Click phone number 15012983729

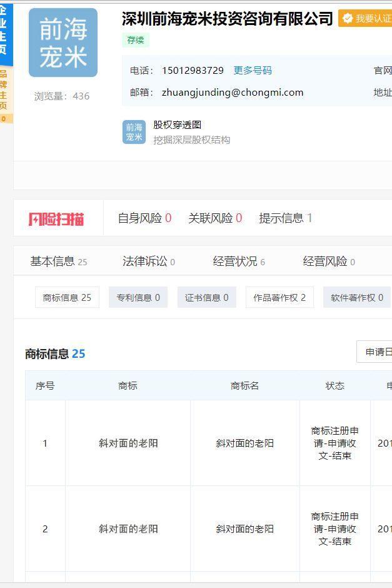click(x=193, y=71)
